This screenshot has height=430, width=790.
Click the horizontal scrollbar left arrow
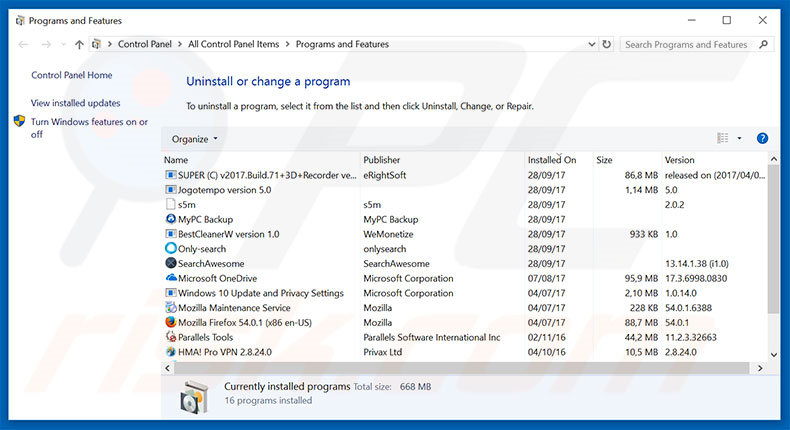coord(168,368)
